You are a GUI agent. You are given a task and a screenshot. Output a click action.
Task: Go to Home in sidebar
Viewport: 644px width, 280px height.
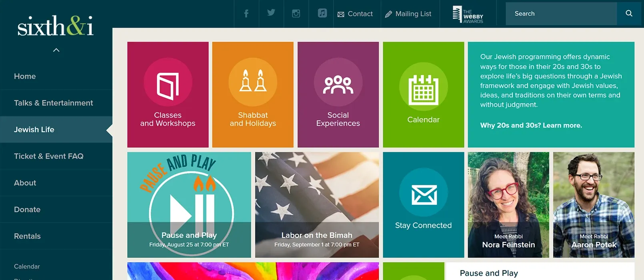click(56, 76)
